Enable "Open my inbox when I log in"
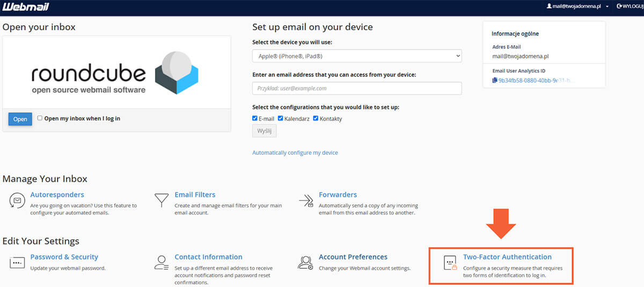Screen dimensions: 644x287 pyautogui.click(x=40, y=118)
